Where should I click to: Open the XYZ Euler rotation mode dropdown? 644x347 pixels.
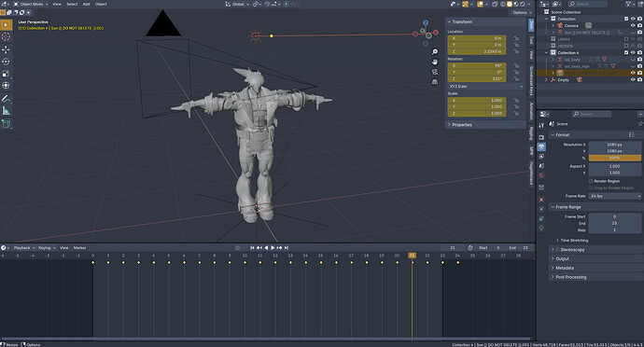coord(485,87)
